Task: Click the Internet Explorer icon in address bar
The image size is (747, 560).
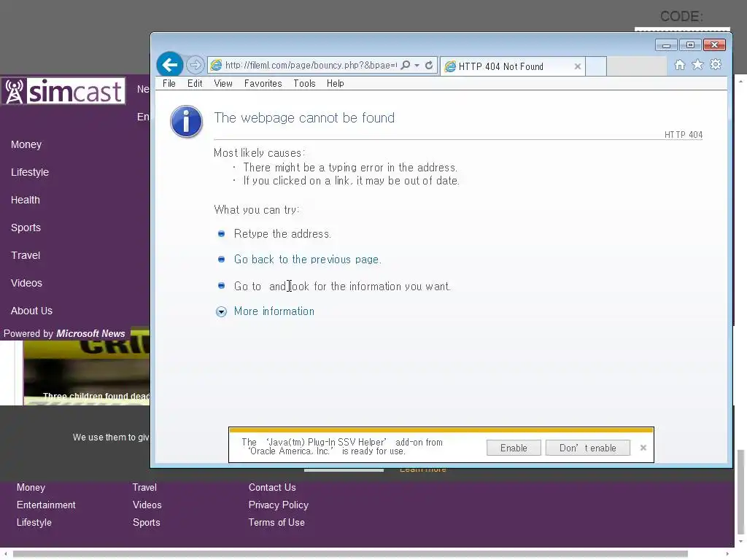Action: pyautogui.click(x=216, y=65)
